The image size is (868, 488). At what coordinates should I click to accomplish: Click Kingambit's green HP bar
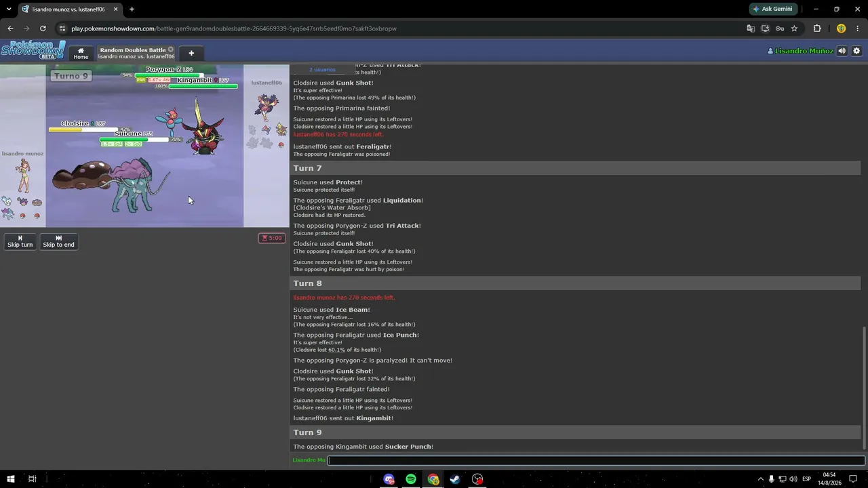pos(203,86)
